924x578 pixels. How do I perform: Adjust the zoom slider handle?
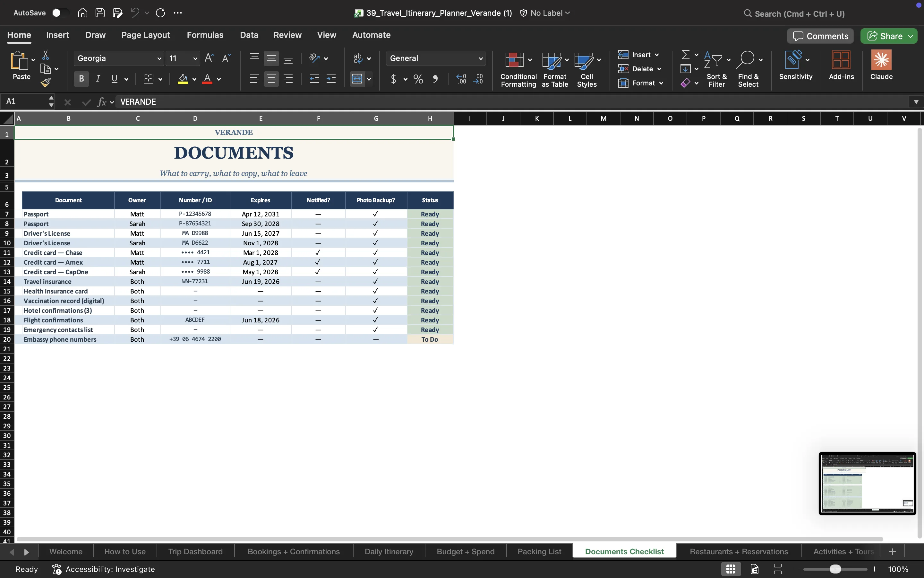(x=835, y=569)
